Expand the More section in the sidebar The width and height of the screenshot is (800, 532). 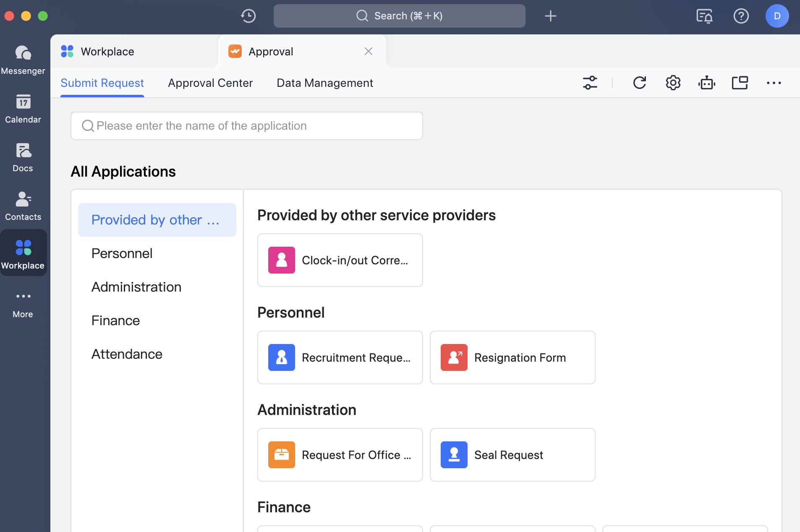click(23, 303)
